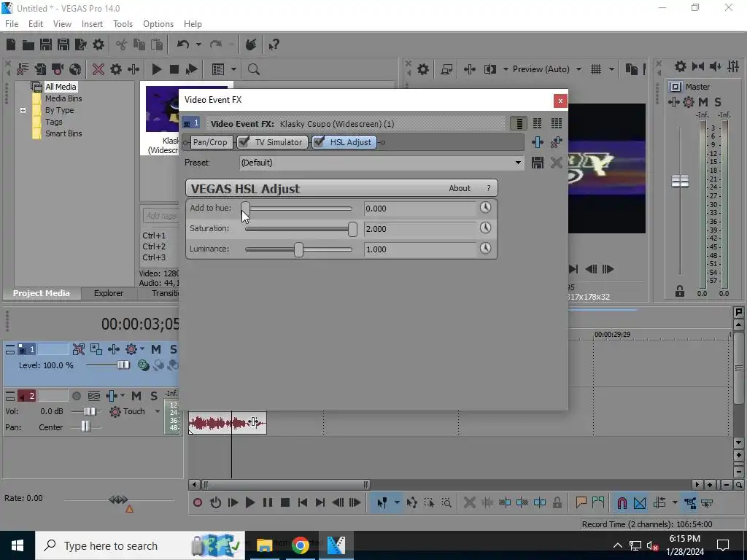Viewport: 747px width, 560px height.
Task: Arm audio track 2 for record
Action: coord(76,396)
